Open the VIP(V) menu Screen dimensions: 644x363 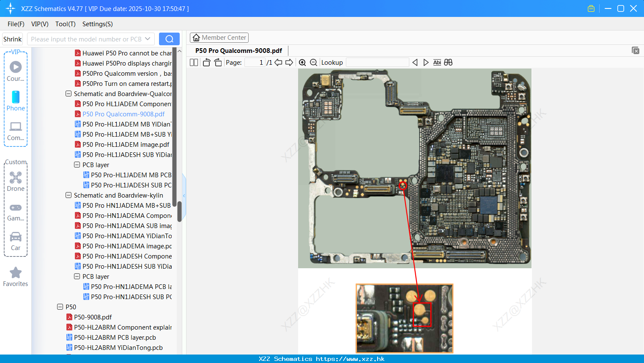(x=40, y=24)
